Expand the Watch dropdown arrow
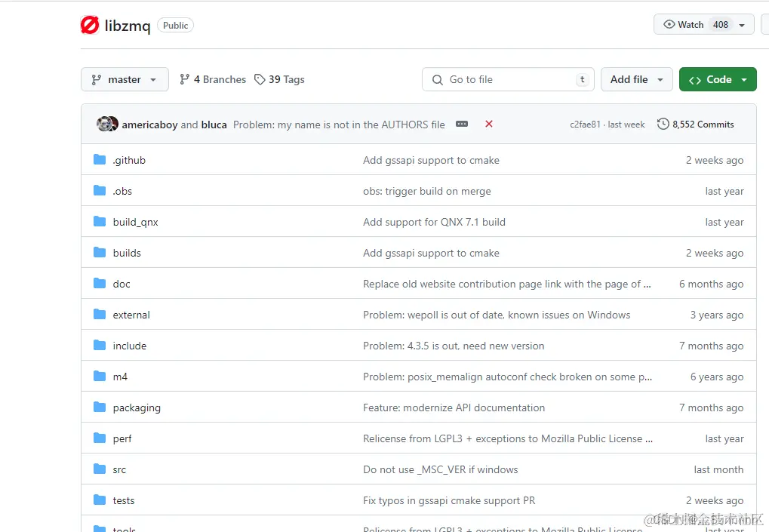 (x=742, y=25)
